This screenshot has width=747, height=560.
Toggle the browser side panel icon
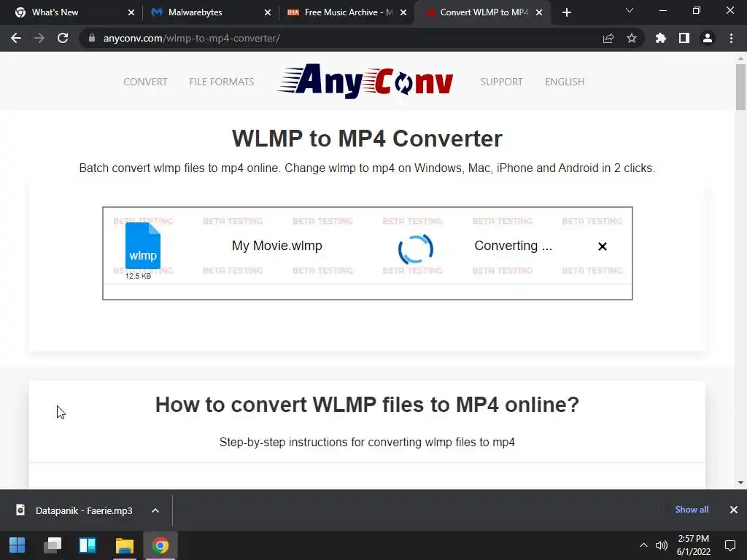684,38
